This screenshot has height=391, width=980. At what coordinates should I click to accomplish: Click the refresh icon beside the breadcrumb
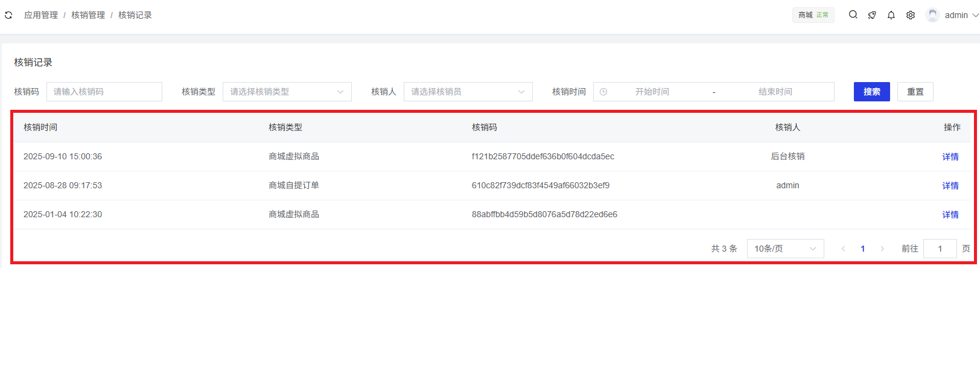click(x=8, y=15)
